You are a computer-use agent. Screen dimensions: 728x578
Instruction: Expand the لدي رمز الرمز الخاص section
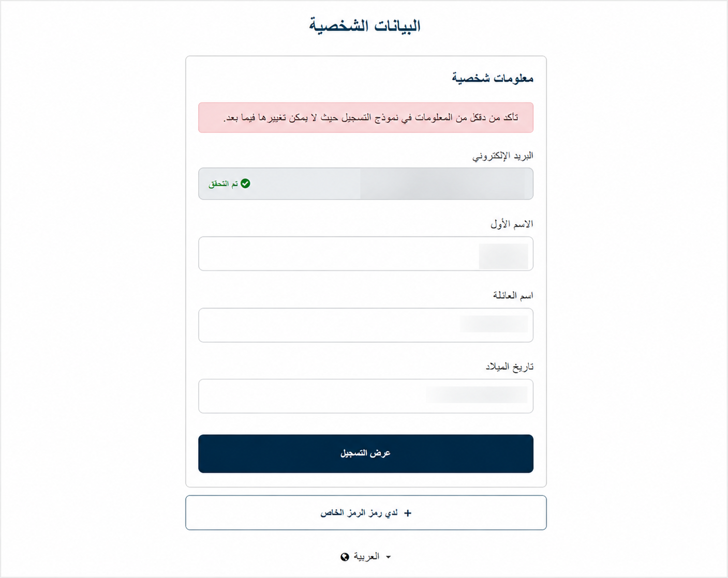pyautogui.click(x=366, y=513)
